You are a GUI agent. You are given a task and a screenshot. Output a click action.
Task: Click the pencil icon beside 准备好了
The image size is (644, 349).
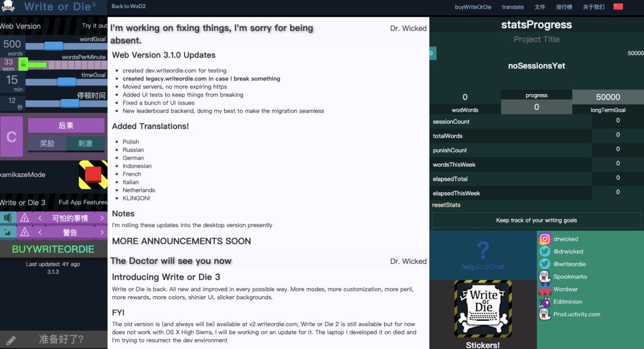point(11,340)
